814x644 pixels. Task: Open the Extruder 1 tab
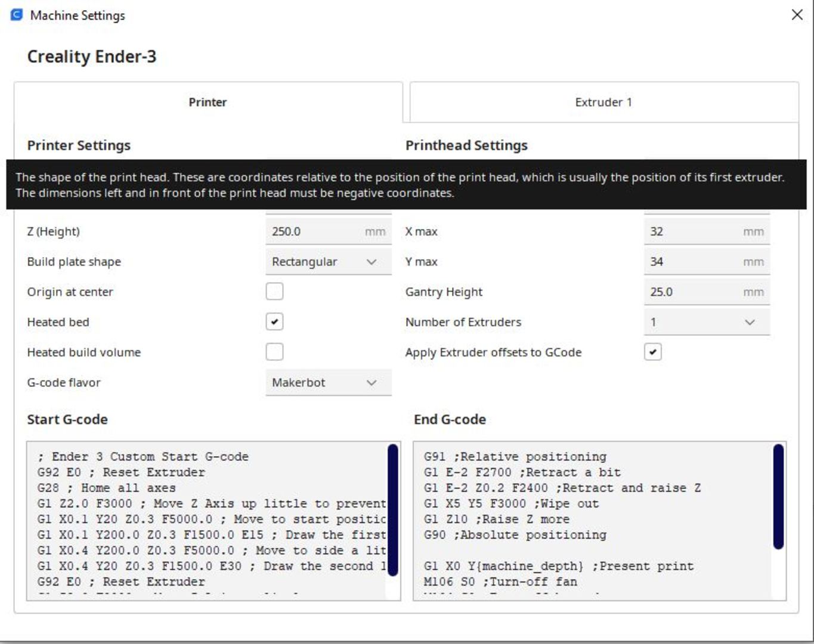[603, 102]
